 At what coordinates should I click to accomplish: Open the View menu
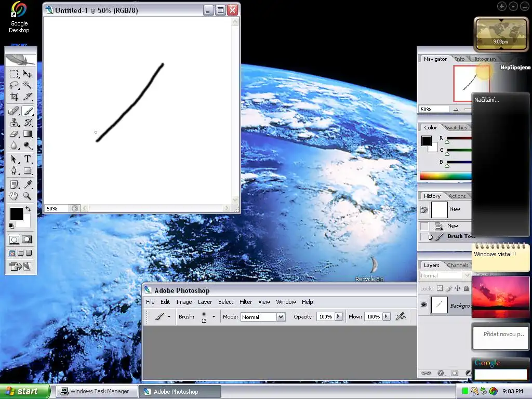[264, 302]
